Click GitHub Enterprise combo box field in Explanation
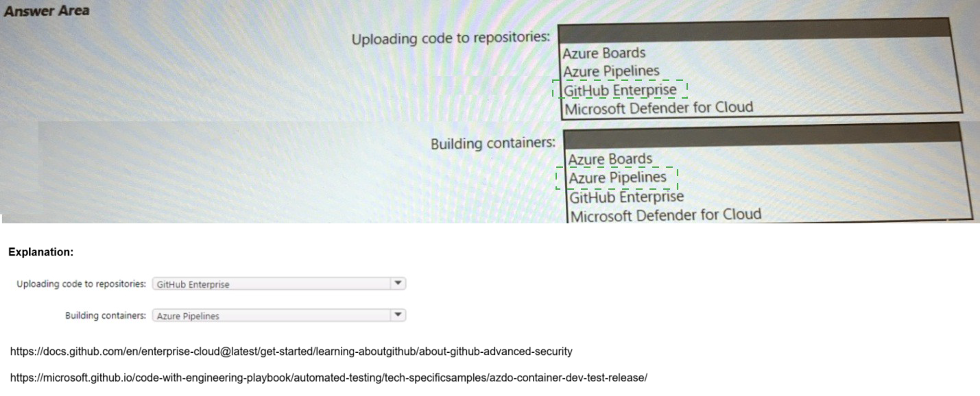Viewport: 980px width, 396px height. pos(271,284)
